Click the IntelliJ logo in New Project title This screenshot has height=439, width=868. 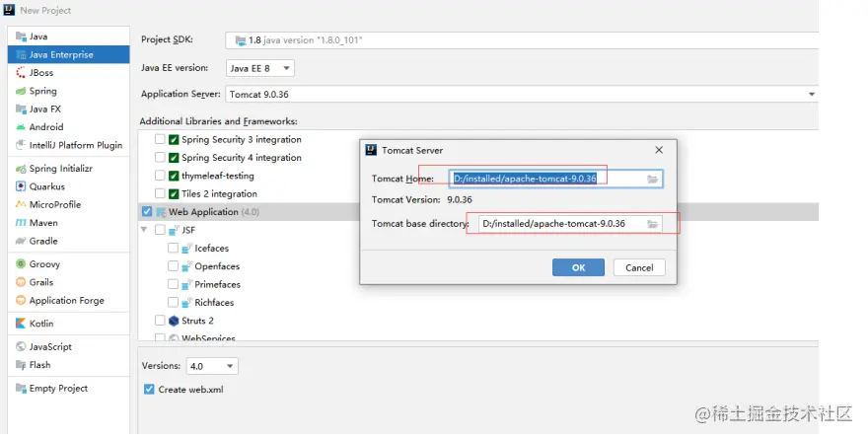(x=9, y=10)
